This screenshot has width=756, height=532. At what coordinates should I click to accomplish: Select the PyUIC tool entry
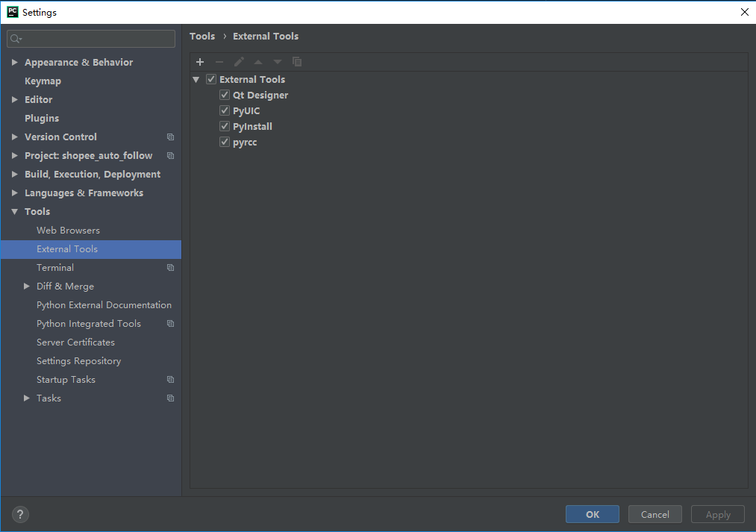[x=246, y=111]
